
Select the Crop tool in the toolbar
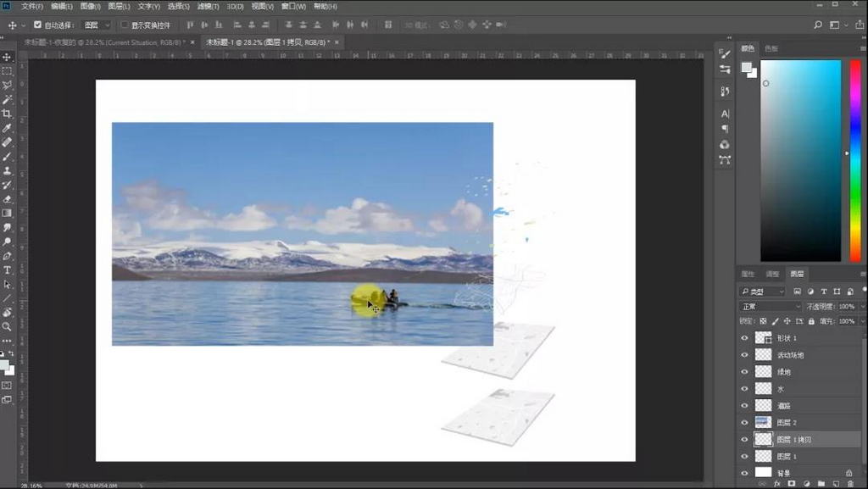[x=7, y=114]
